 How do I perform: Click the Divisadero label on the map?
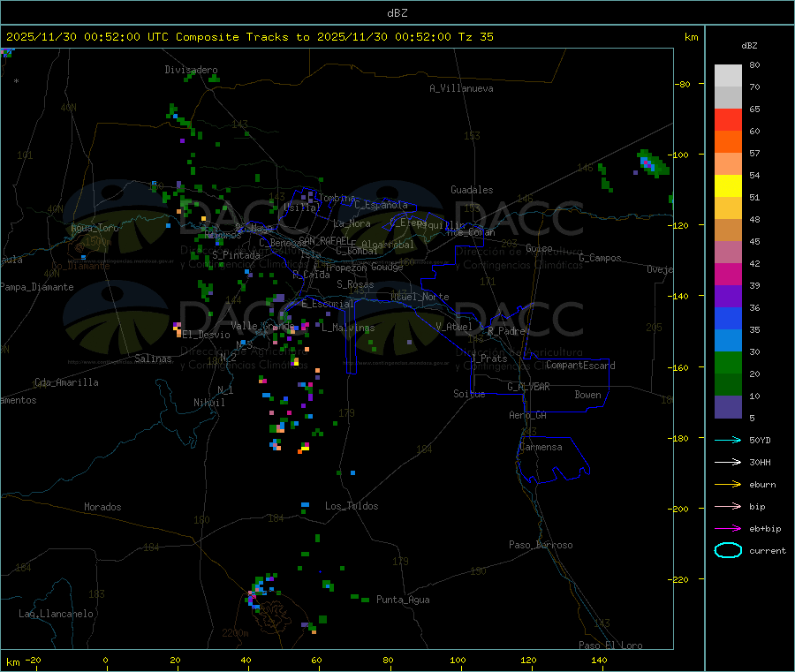191,70
